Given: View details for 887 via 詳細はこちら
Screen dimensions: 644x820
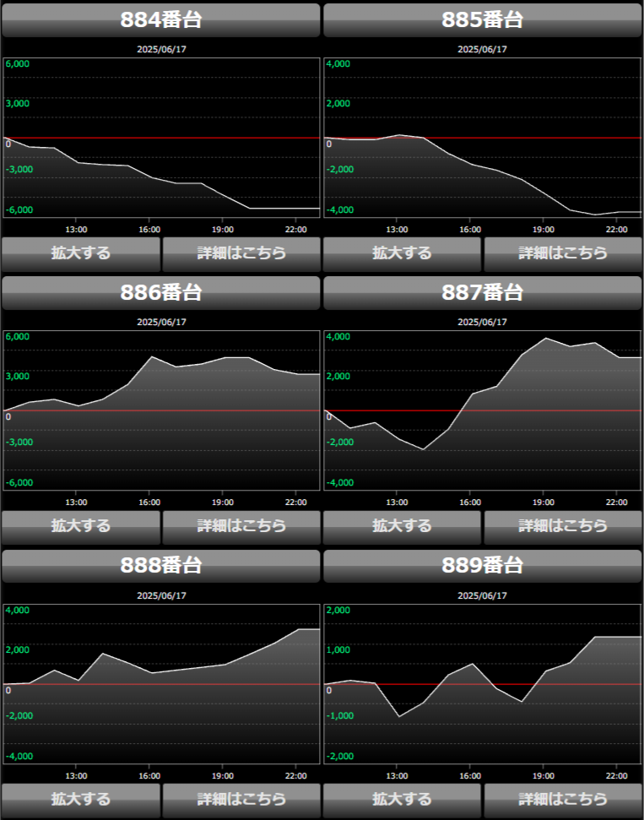Looking at the screenshot, I should [563, 527].
